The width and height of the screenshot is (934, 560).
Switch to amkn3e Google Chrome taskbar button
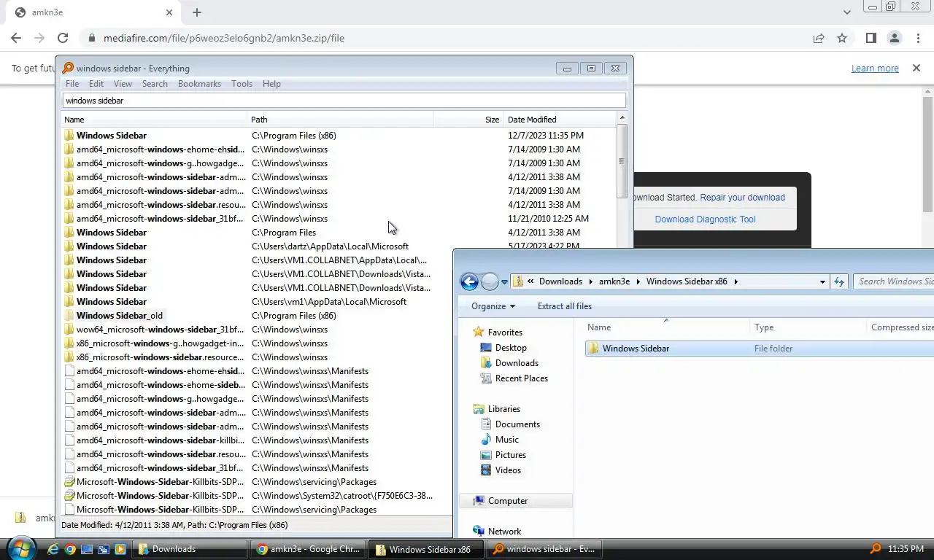[x=309, y=549]
